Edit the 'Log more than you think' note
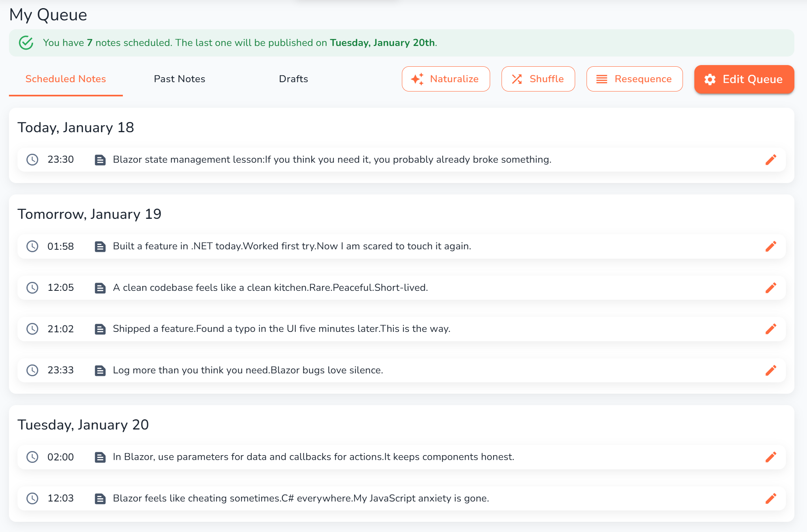Viewport: 807px width, 532px height. [771, 370]
